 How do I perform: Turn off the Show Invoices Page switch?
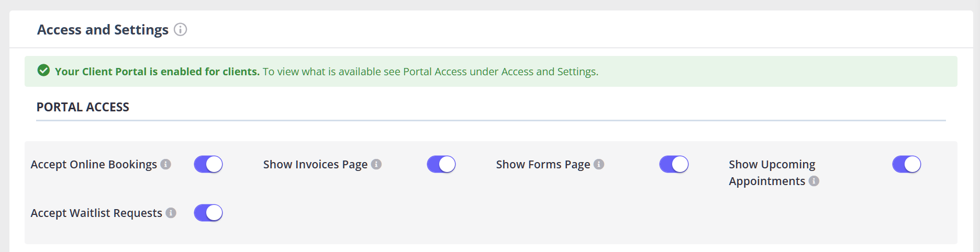441,164
